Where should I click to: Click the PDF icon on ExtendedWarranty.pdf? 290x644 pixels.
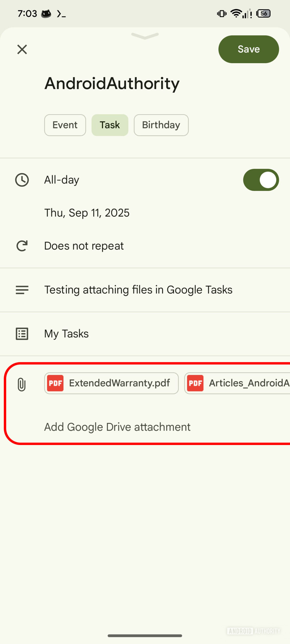(55, 383)
